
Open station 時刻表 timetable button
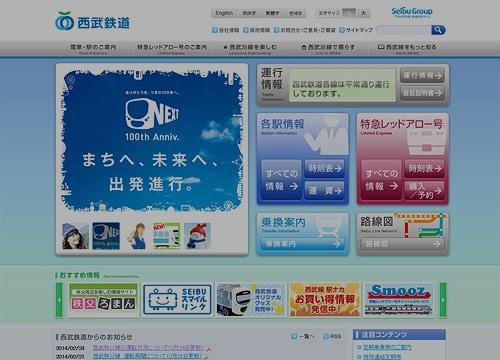[324, 169]
